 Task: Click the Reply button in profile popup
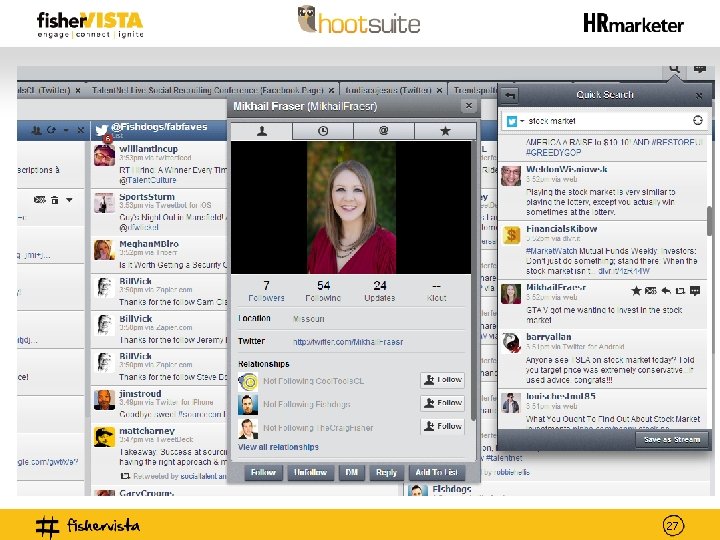point(386,472)
